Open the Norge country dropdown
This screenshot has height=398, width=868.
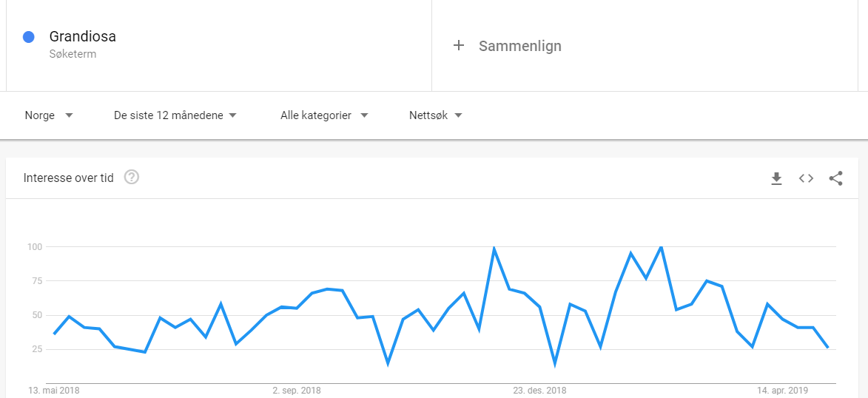click(49, 115)
